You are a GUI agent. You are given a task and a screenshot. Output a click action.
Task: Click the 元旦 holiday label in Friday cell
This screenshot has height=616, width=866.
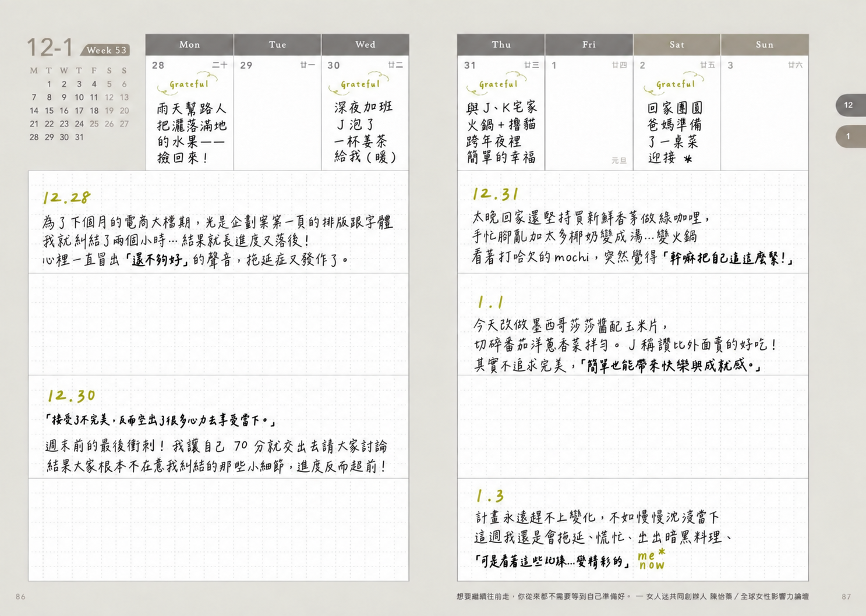click(x=619, y=161)
